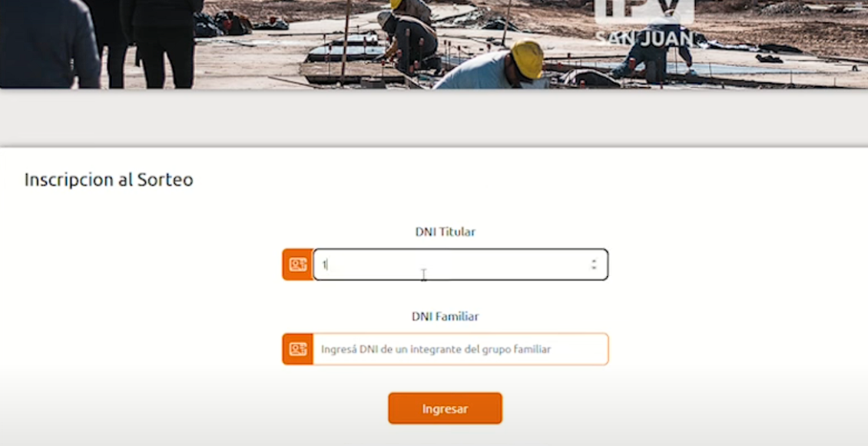The image size is (868, 446).
Task: Click the people standing at banner's left side
Action: (100, 43)
